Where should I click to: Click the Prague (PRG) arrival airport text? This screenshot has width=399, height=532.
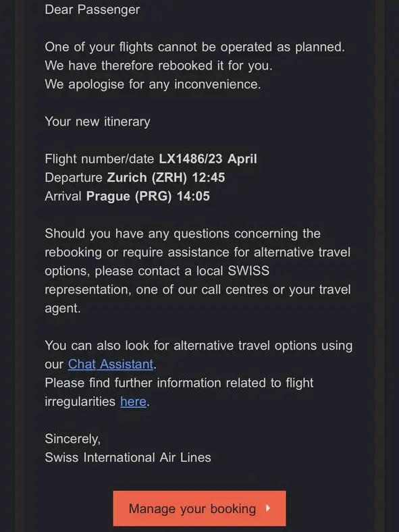pos(129,196)
